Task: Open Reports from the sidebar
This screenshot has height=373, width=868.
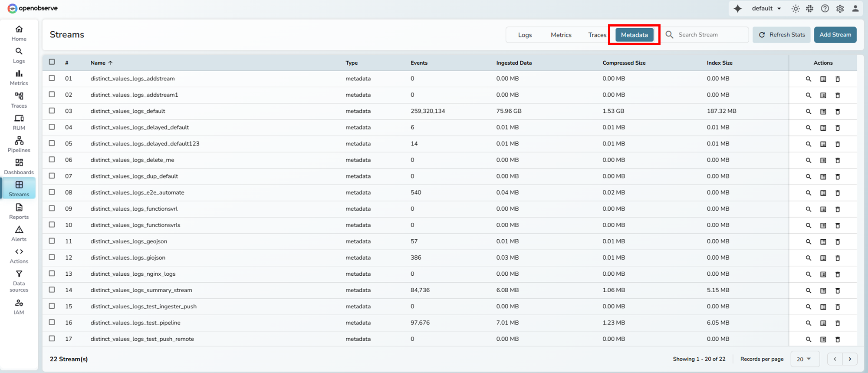Action: pyautogui.click(x=19, y=211)
